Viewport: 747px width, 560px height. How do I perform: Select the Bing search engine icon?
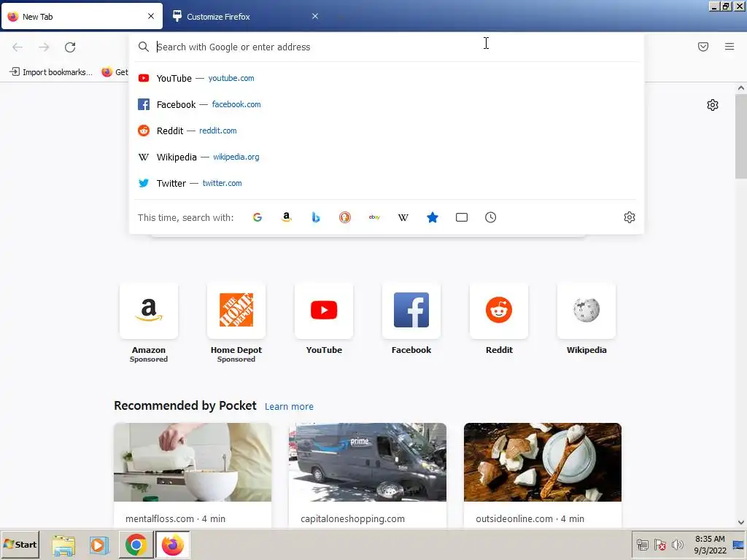315,217
